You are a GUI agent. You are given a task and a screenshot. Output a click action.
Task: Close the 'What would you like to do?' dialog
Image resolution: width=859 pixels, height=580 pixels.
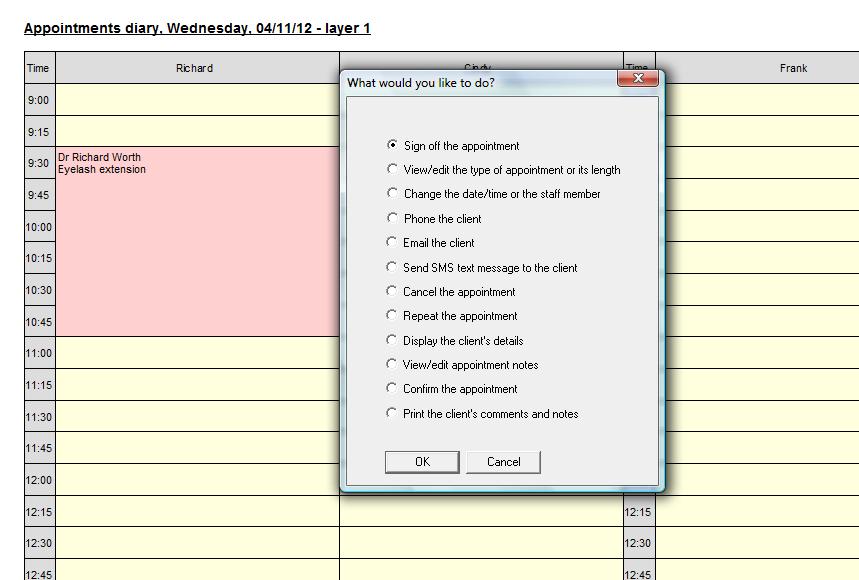point(637,78)
